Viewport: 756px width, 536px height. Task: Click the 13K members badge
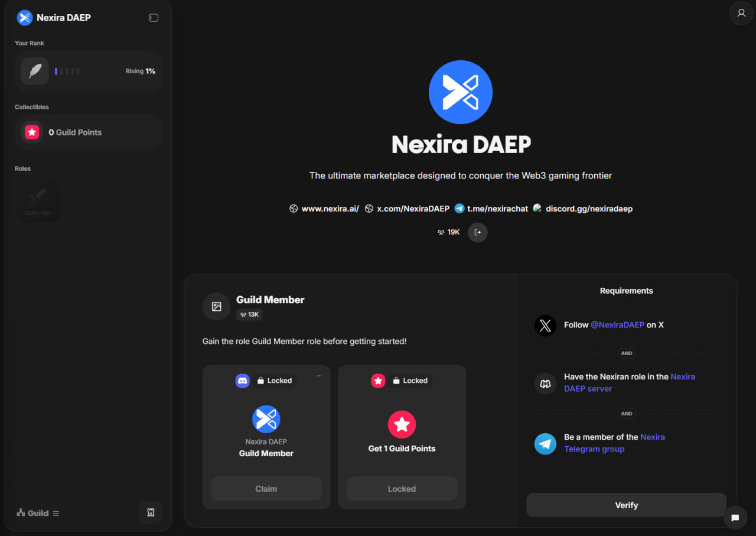249,314
